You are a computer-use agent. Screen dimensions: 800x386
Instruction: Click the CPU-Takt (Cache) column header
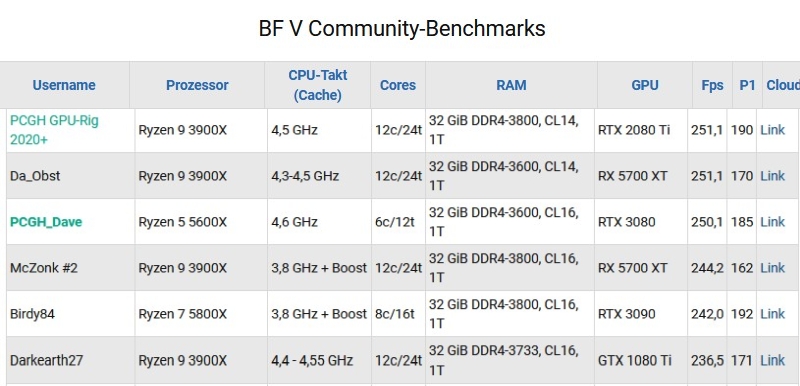(x=317, y=85)
